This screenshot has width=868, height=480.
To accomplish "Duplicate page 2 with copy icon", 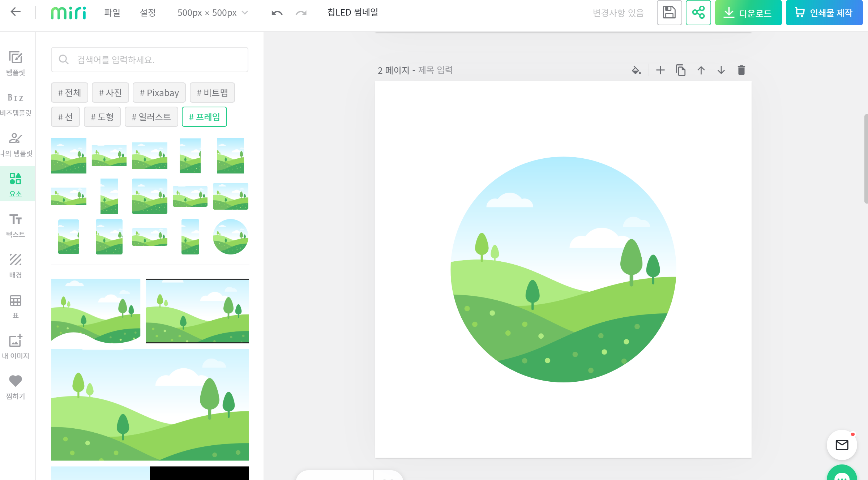I will coord(680,70).
